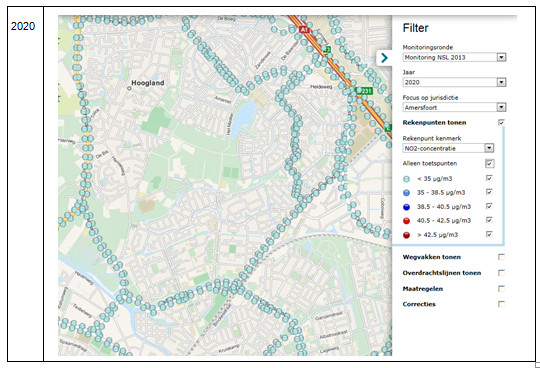Collapse the Filter panel using the chevron arrow
This screenshot has width=540, height=368.
pos(384,58)
